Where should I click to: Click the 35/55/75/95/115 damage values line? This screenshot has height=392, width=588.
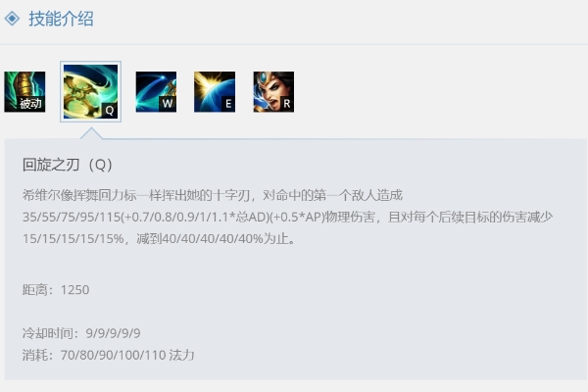pyautogui.click(x=287, y=217)
